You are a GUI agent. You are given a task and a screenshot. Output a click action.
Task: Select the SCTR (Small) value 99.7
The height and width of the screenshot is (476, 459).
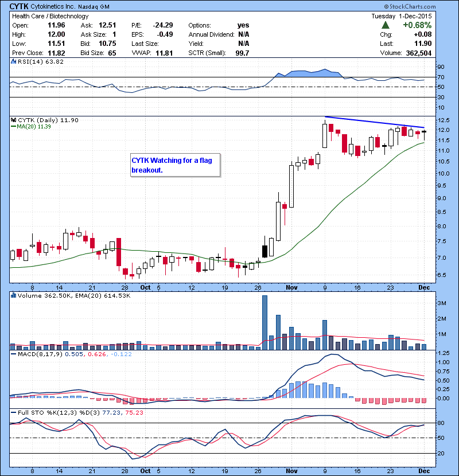tap(242, 53)
